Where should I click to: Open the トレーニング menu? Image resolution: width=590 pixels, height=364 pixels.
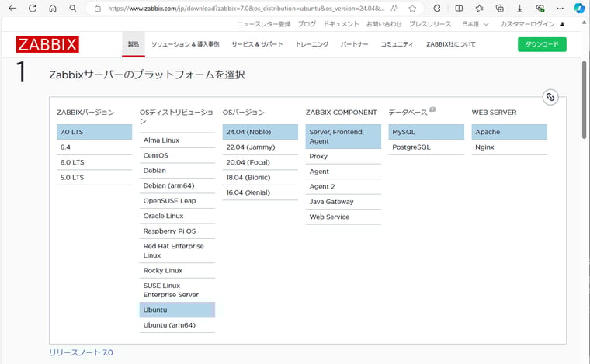tap(312, 44)
